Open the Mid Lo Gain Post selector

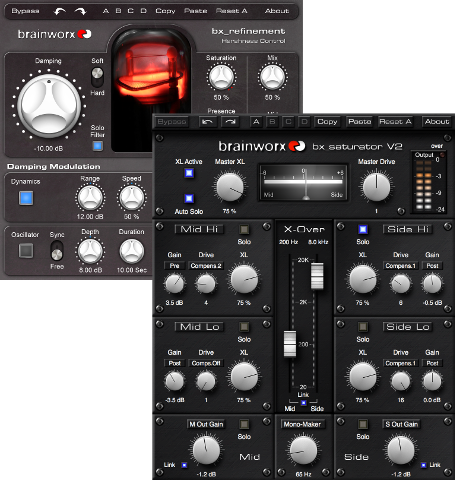[x=174, y=363]
